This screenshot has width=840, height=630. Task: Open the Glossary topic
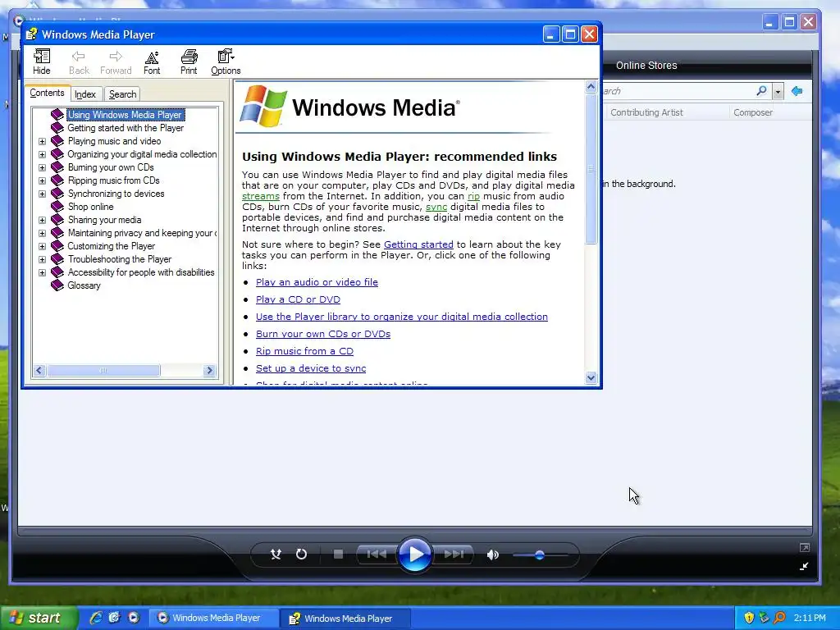(x=84, y=285)
